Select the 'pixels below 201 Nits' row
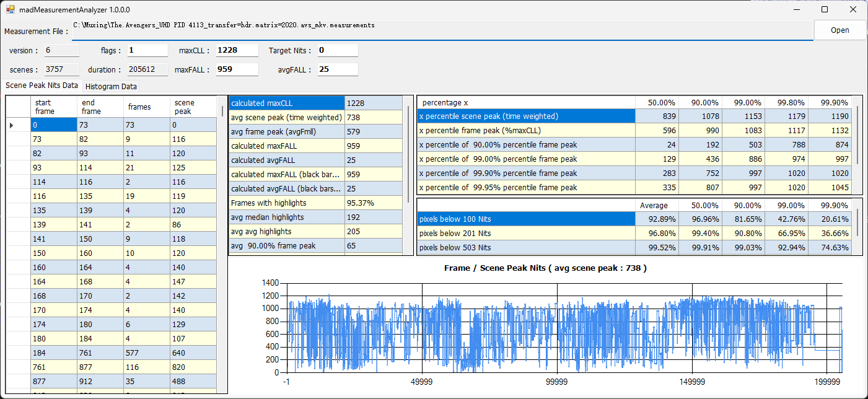This screenshot has width=868, height=399. click(527, 234)
